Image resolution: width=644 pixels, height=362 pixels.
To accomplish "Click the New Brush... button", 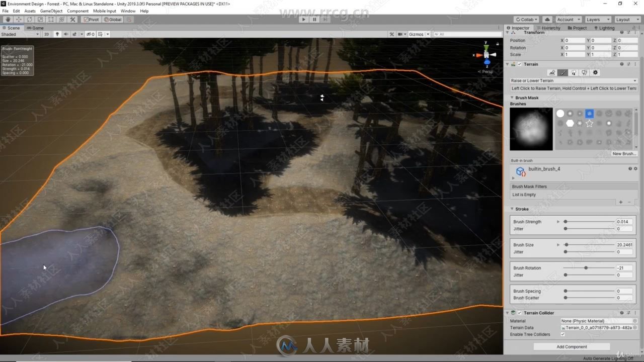I will click(x=624, y=154).
